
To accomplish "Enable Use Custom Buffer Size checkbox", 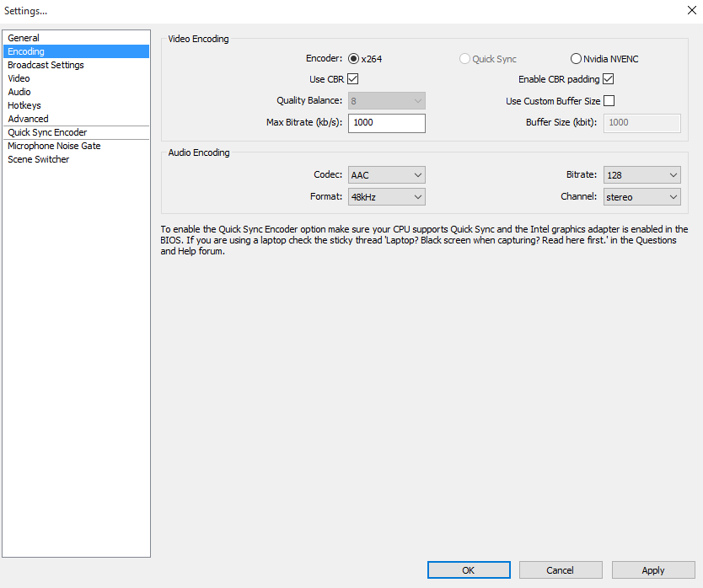I will coord(609,101).
